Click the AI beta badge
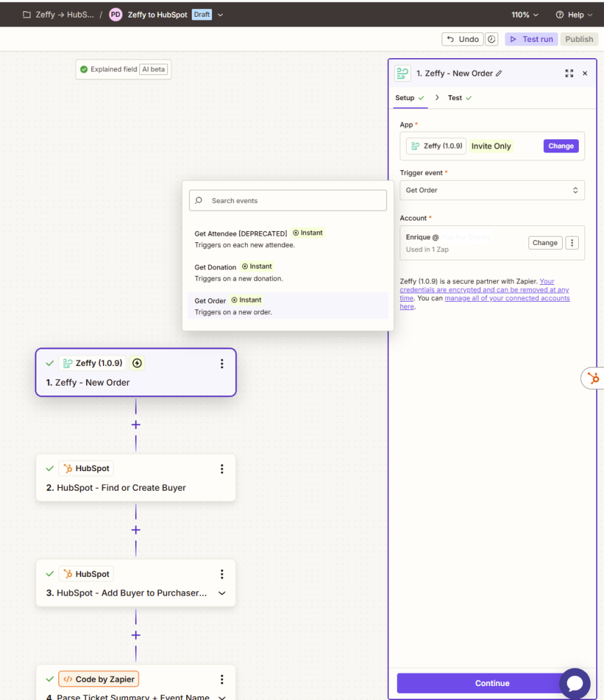Screen dimensions: 604x700 (x=153, y=69)
